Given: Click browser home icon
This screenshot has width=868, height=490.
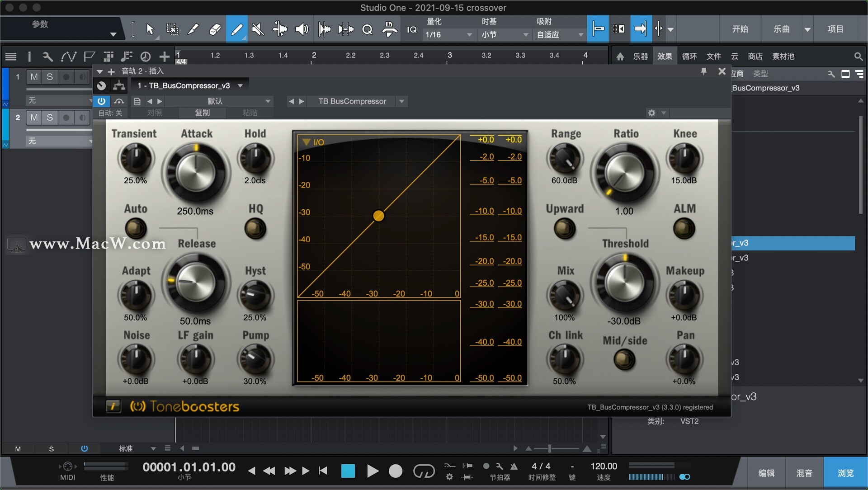Looking at the screenshot, I should 620,57.
